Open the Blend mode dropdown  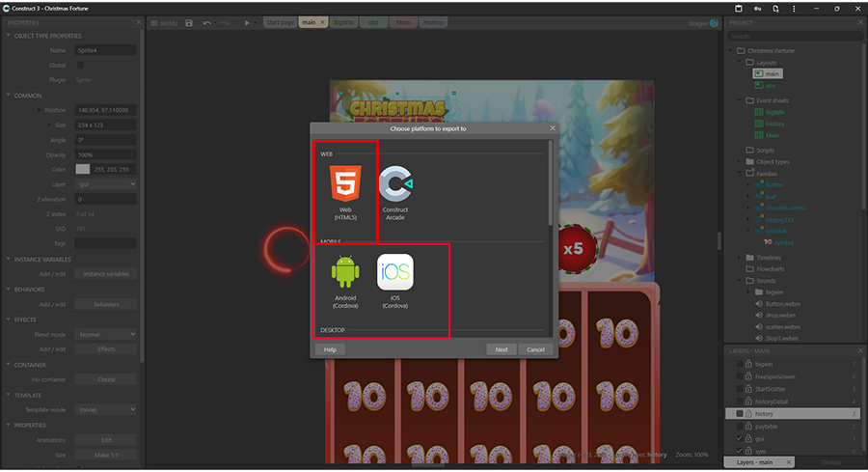[x=105, y=334]
